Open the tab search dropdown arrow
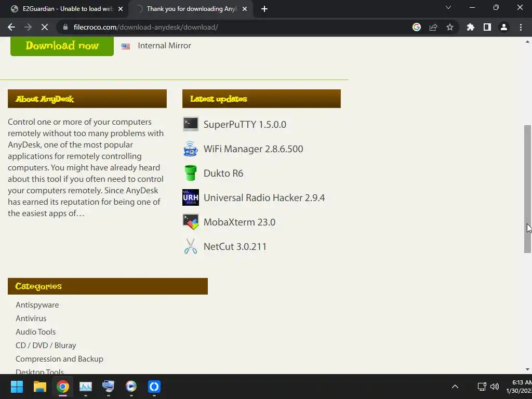The width and height of the screenshot is (532, 399). [x=448, y=7]
